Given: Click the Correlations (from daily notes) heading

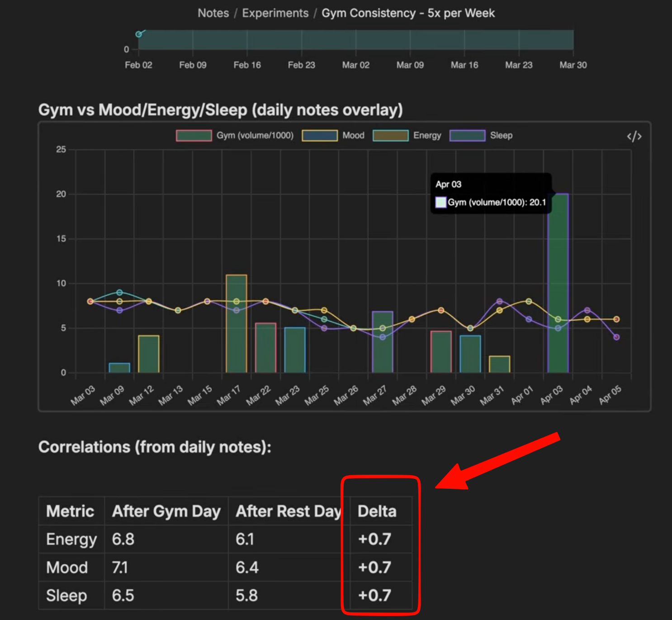Looking at the screenshot, I should coord(155,447).
